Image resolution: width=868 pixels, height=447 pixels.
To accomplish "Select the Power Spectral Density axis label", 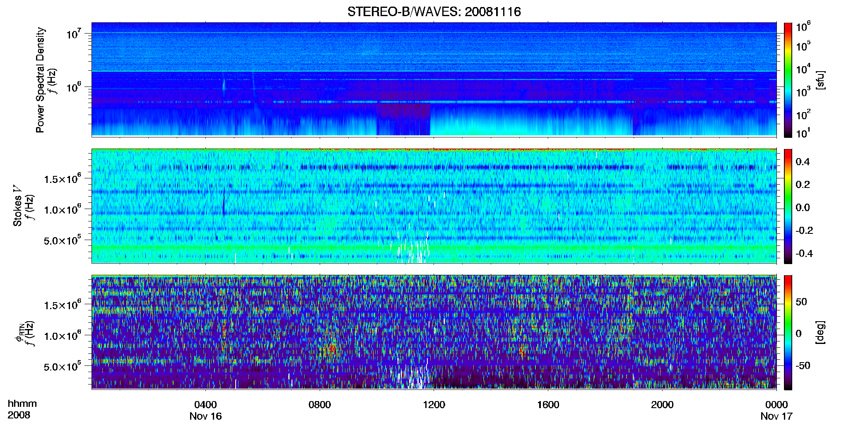I will 40,80.
